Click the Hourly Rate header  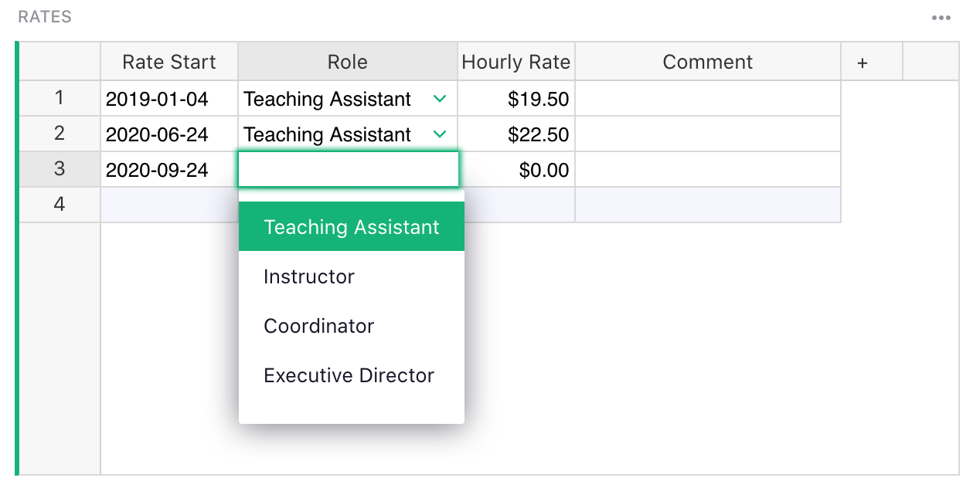pyautogui.click(x=516, y=61)
